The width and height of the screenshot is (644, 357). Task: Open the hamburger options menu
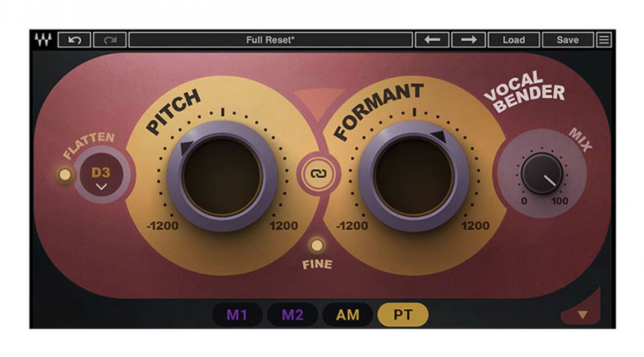[x=604, y=40]
